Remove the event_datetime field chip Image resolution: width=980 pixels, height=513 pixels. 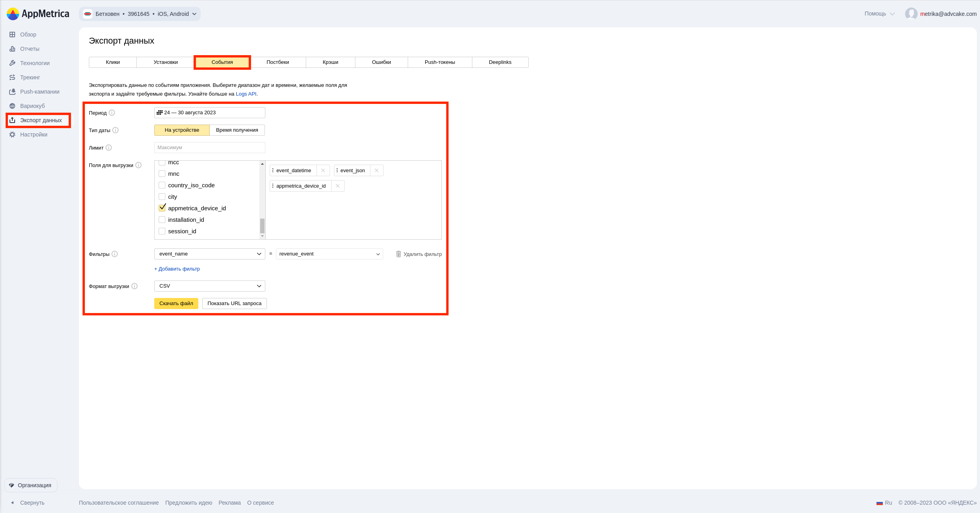click(323, 171)
